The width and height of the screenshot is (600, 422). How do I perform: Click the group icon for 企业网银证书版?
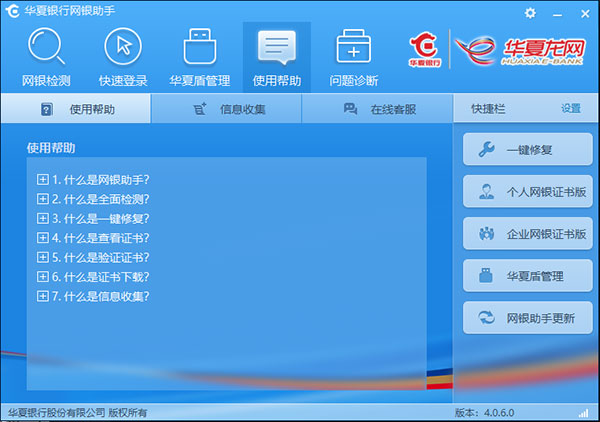click(486, 233)
